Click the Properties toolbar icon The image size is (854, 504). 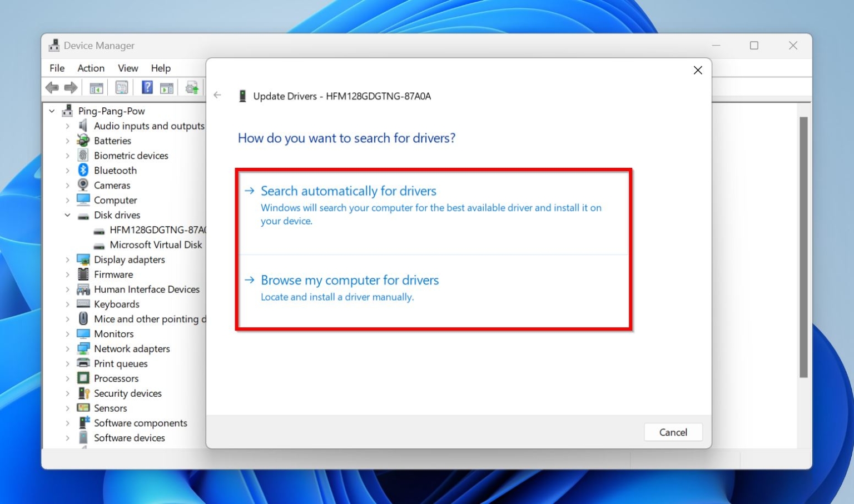121,87
